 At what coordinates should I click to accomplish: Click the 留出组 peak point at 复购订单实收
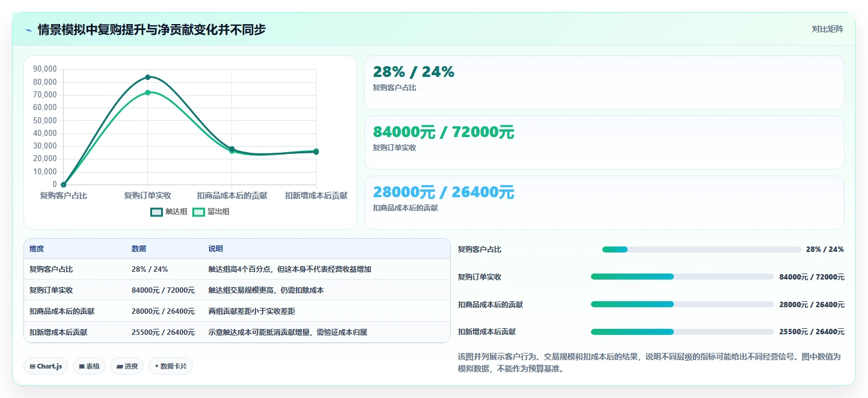(148, 93)
